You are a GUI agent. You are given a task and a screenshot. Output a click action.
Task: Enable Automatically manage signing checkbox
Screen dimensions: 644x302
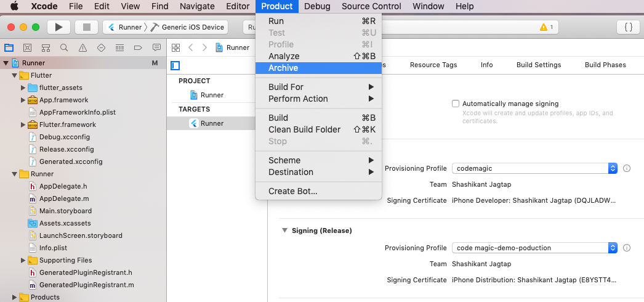456,104
